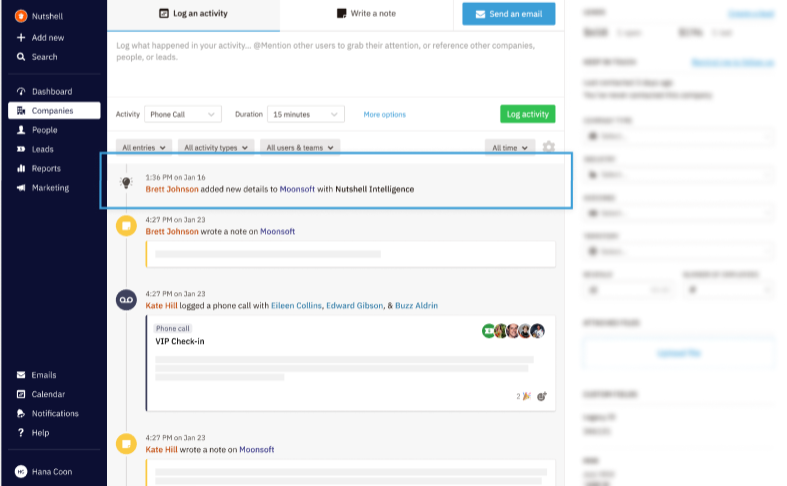Switch to the Write a note tab
Image resolution: width=787 pixels, height=486 pixels.
(366, 14)
